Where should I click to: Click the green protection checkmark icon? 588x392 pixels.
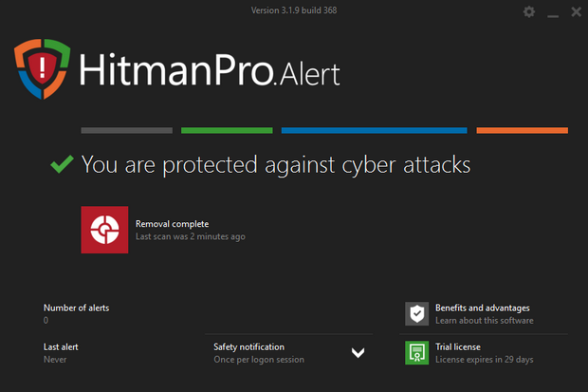point(62,164)
